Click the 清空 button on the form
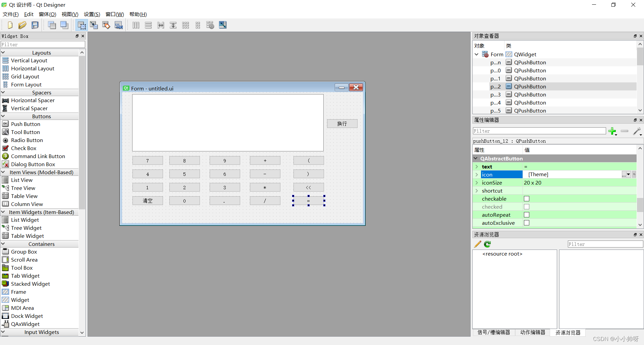 click(x=148, y=201)
